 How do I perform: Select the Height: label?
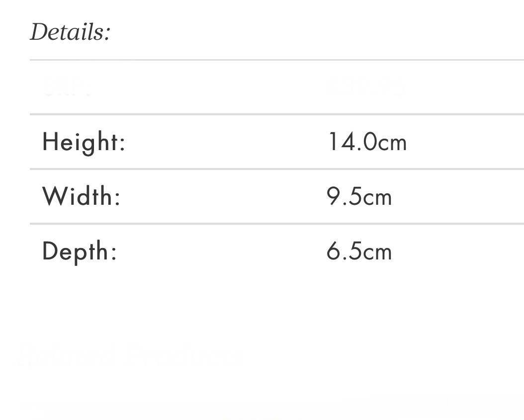pos(84,143)
